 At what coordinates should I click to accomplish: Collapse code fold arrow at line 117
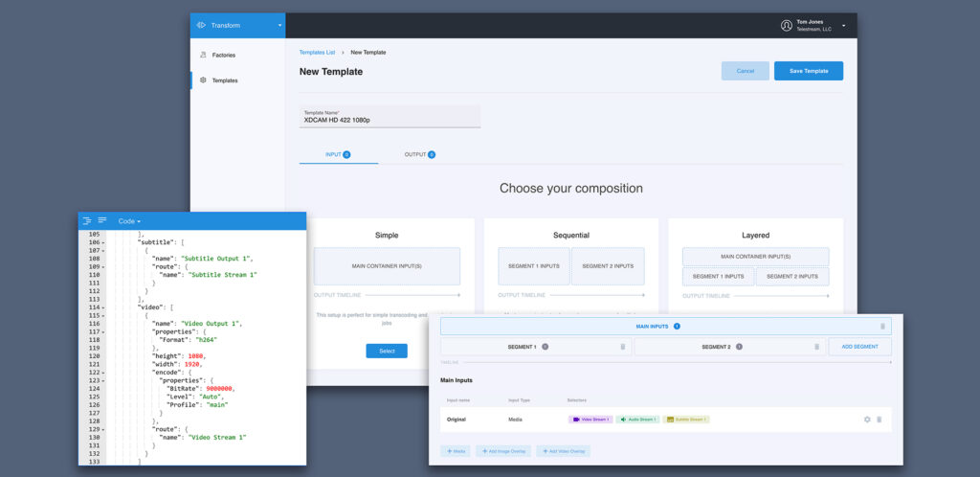click(x=103, y=332)
